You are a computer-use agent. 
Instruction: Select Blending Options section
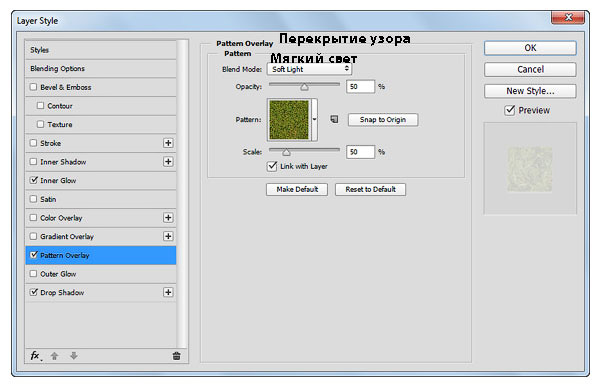click(100, 69)
